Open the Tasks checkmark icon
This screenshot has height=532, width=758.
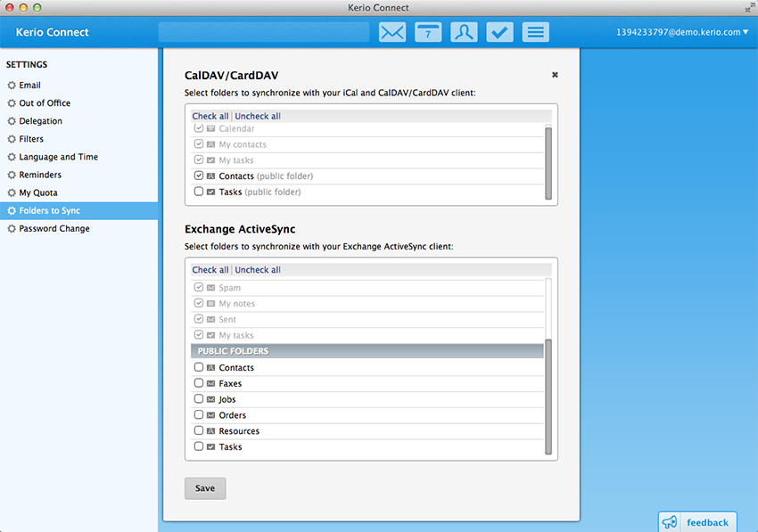pos(499,32)
